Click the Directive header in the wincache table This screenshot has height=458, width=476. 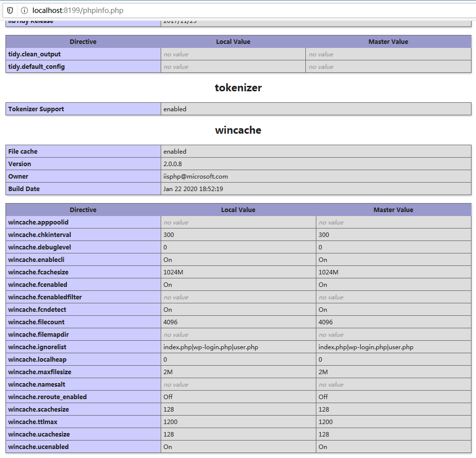[83, 210]
